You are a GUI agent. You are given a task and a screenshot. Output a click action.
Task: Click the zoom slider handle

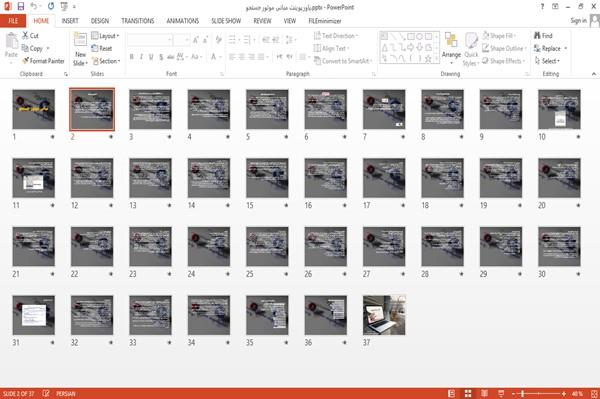coord(522,393)
